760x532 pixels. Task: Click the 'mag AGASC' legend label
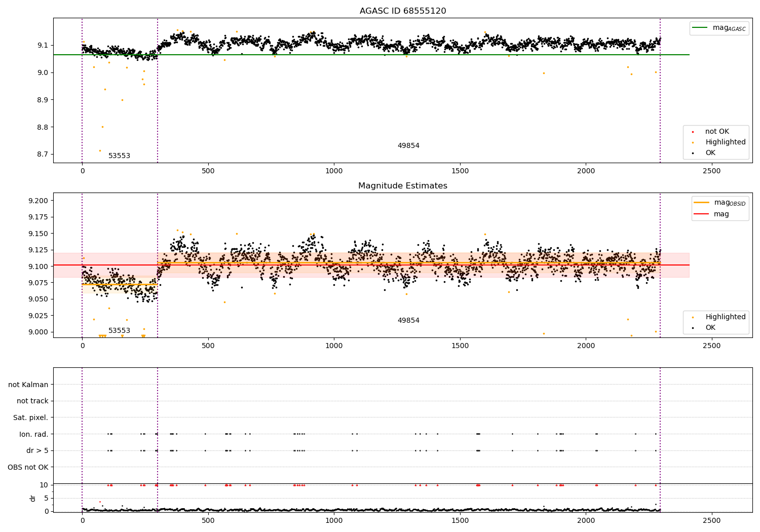[x=729, y=28]
